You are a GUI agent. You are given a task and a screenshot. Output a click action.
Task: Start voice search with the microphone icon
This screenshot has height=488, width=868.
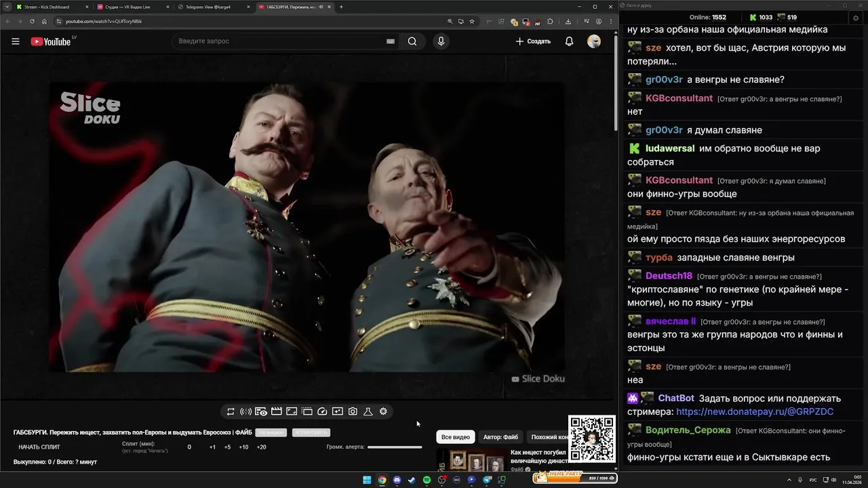441,41
